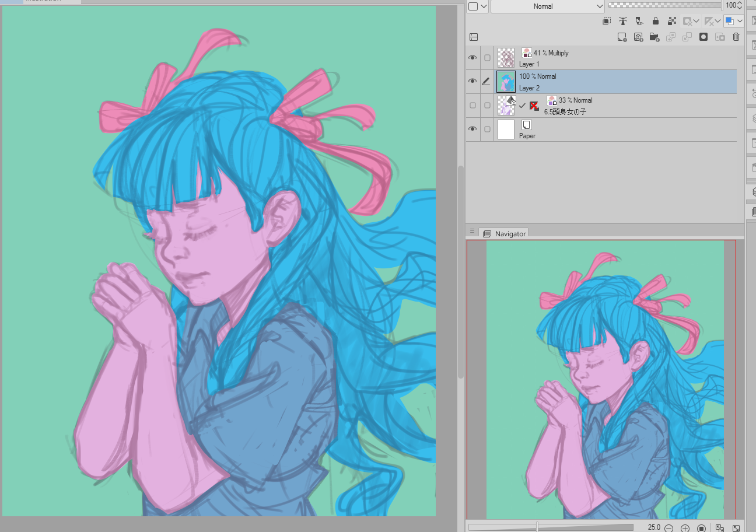The image size is (756, 532).
Task: Open the change layer color dropdown
Action: (734, 21)
